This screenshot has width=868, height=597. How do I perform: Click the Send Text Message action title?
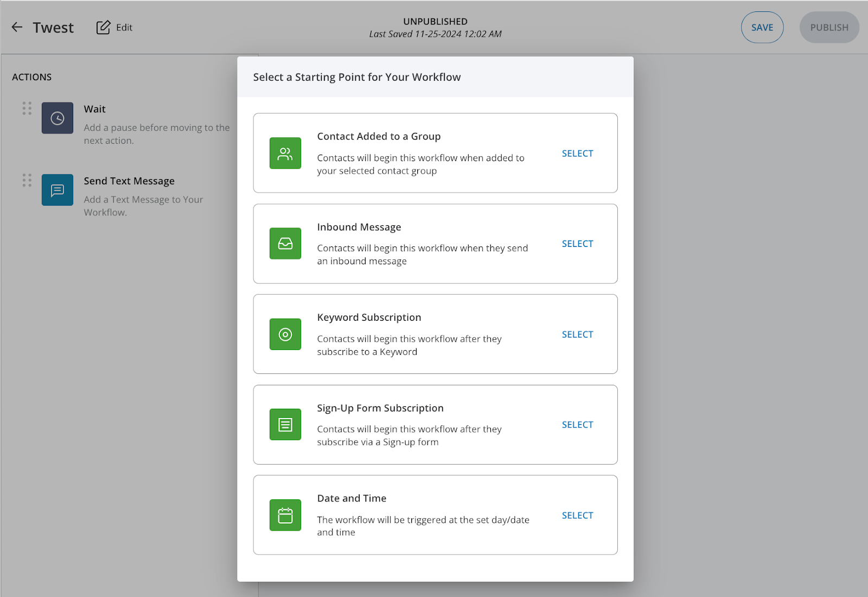coord(129,181)
